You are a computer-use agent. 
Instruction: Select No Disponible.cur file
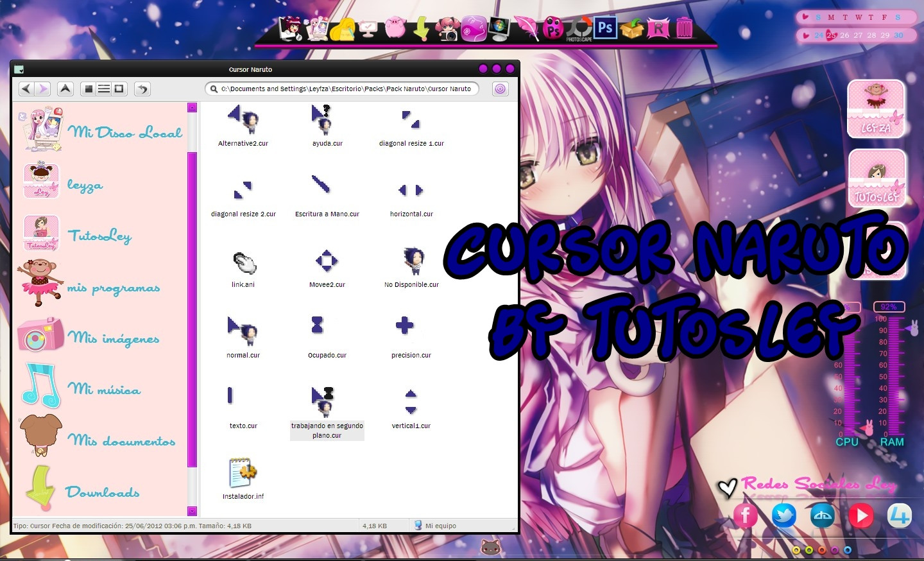(411, 267)
